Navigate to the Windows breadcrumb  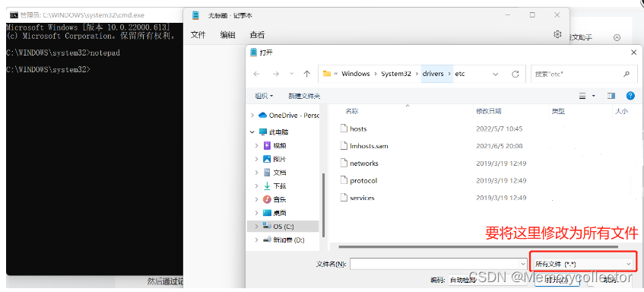(x=356, y=74)
